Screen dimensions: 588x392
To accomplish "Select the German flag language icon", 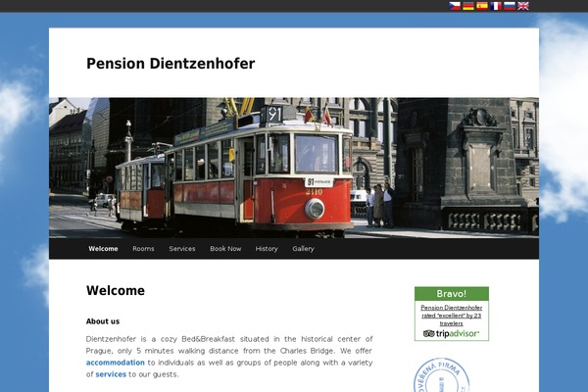I will pyautogui.click(x=468, y=6).
